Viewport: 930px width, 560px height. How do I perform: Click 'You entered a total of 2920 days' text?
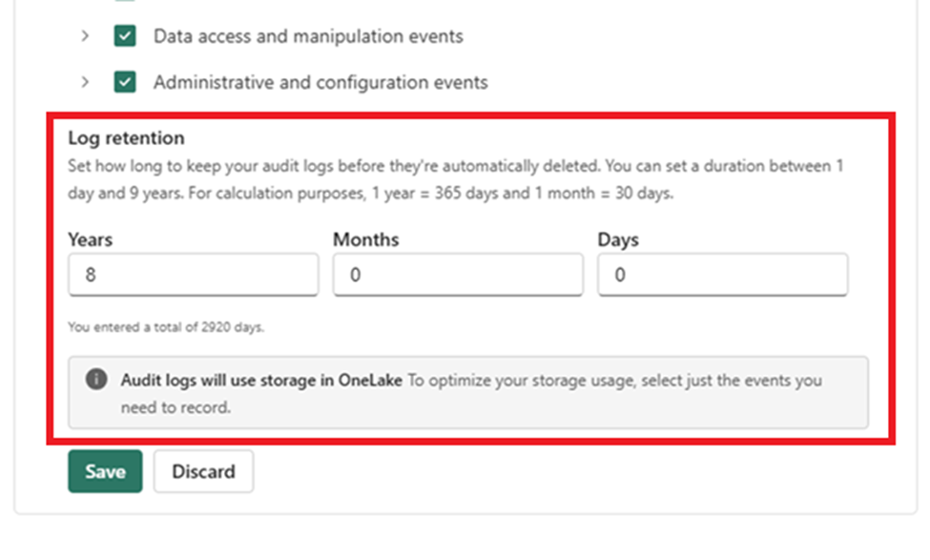coord(166,327)
